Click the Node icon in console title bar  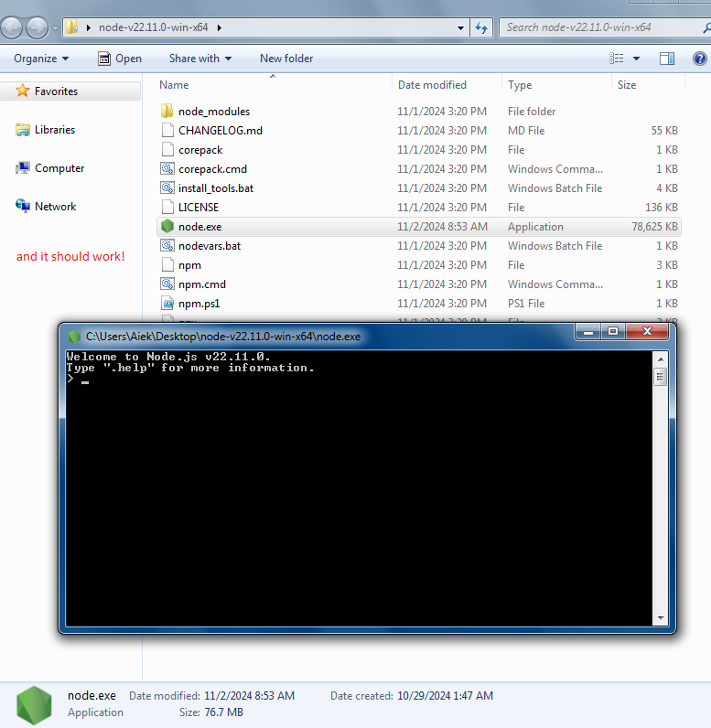pos(74,337)
